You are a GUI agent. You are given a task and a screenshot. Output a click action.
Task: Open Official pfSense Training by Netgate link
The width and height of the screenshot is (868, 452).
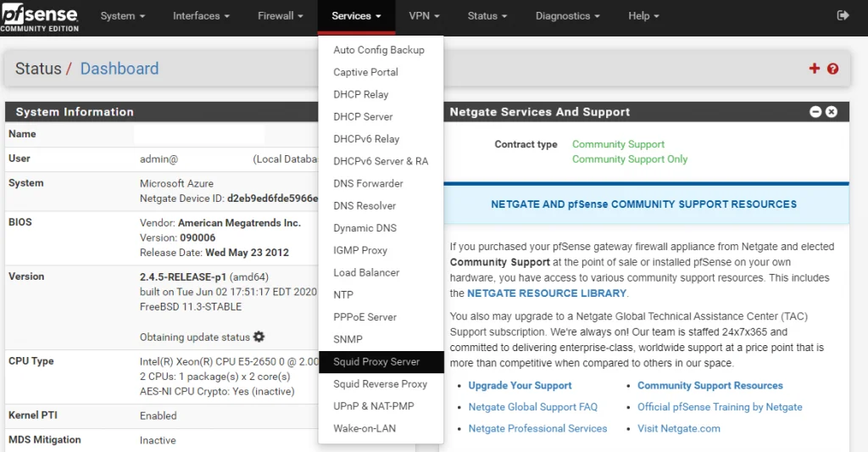720,407
